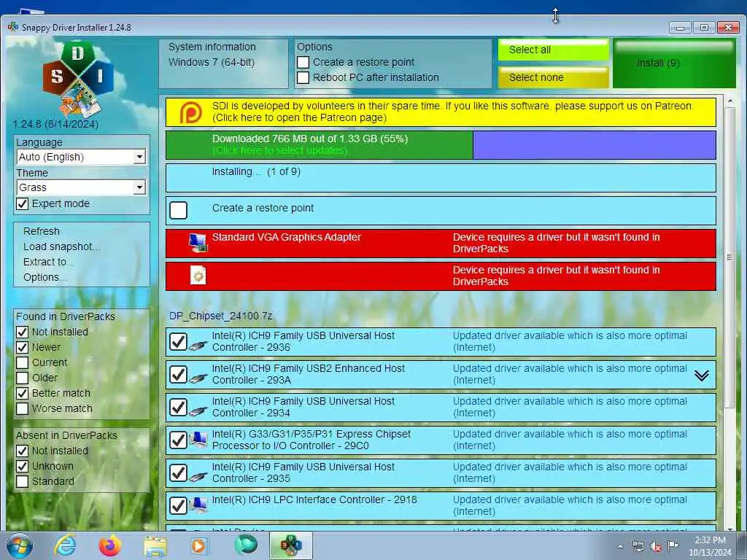747x560 pixels.
Task: Toggle Not installed under Found in DriverPacks
Action: tap(23, 332)
